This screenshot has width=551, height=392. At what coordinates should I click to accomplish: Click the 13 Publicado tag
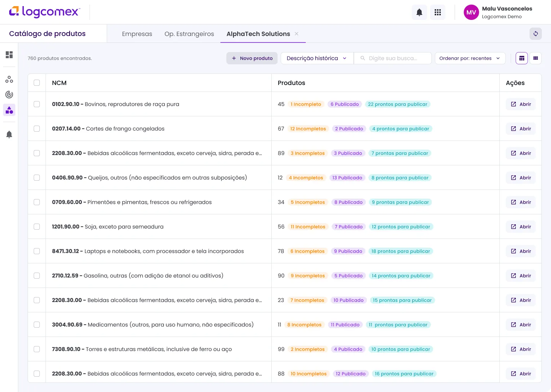347,178
